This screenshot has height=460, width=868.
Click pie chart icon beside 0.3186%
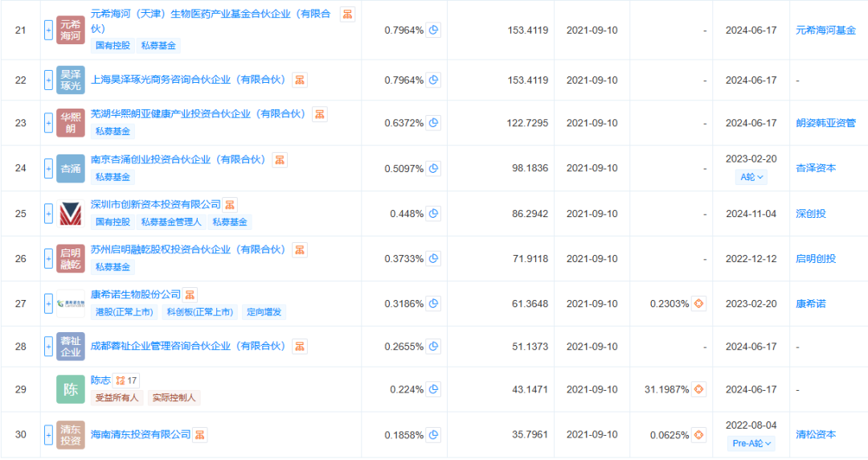pyautogui.click(x=433, y=304)
